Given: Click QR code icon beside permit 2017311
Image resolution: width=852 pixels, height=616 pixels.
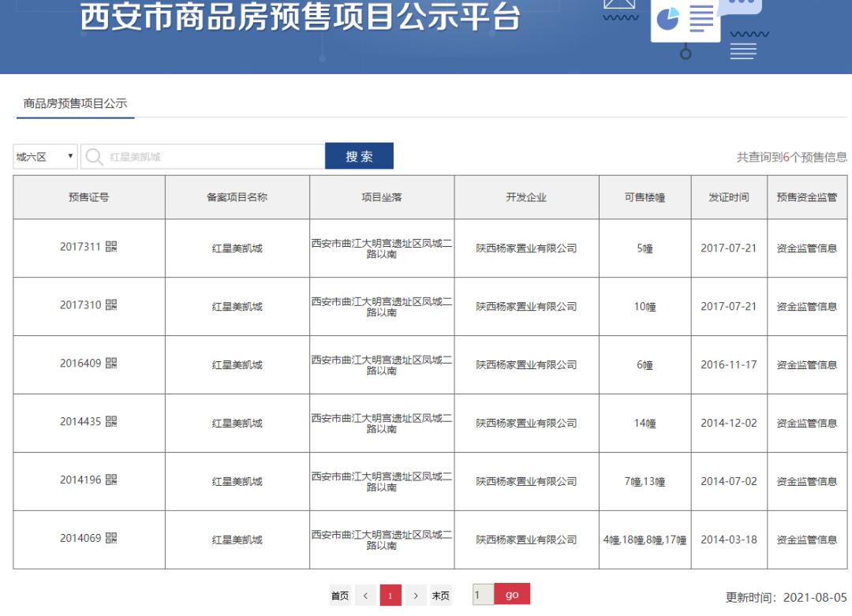Looking at the screenshot, I should (x=111, y=247).
